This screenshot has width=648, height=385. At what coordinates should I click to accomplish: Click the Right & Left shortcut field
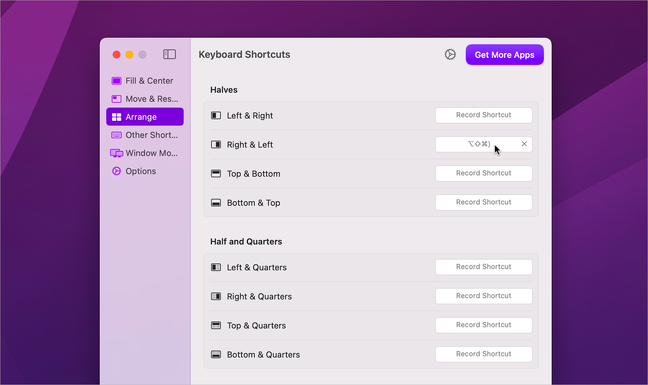coord(484,144)
